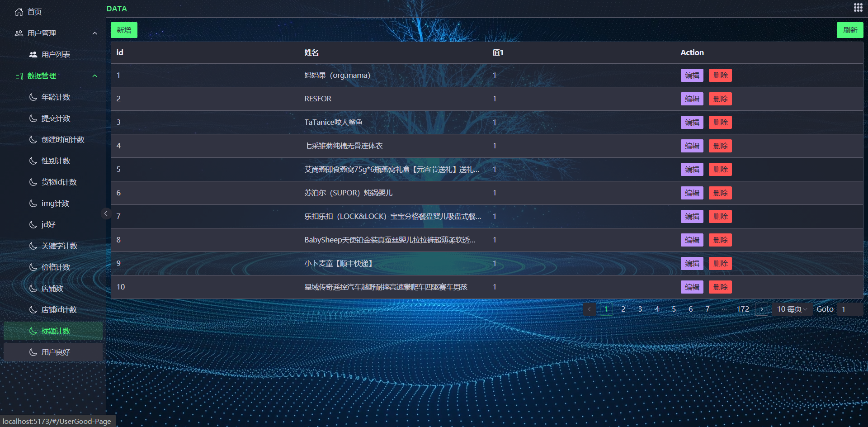Click the 新增 button
The width and height of the screenshot is (868, 427).
124,30
